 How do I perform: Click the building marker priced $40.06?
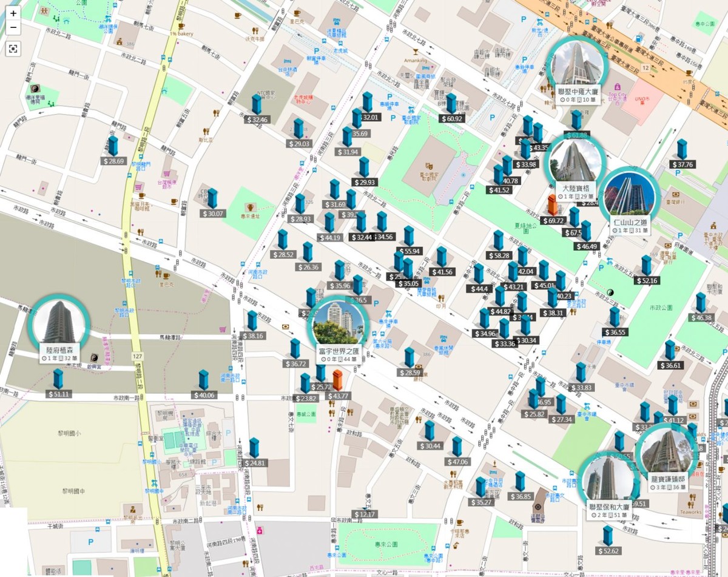[203, 385]
